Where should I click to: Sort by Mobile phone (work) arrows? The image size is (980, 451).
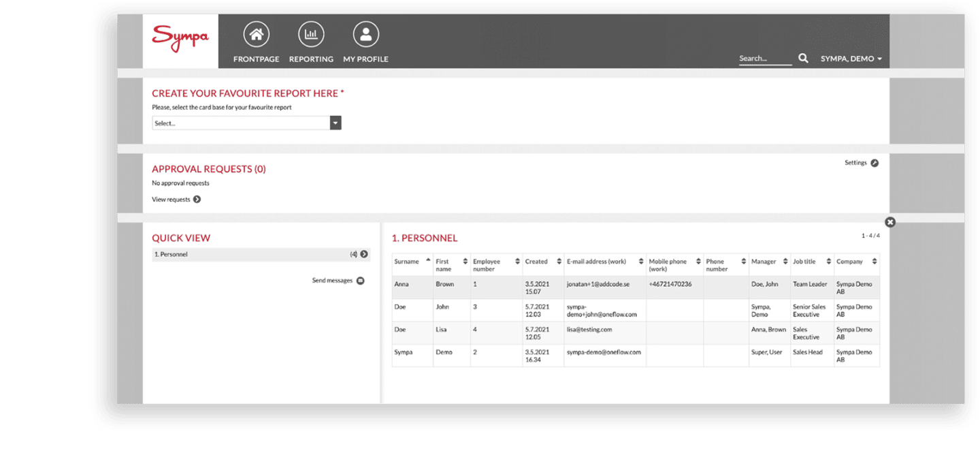coord(698,262)
